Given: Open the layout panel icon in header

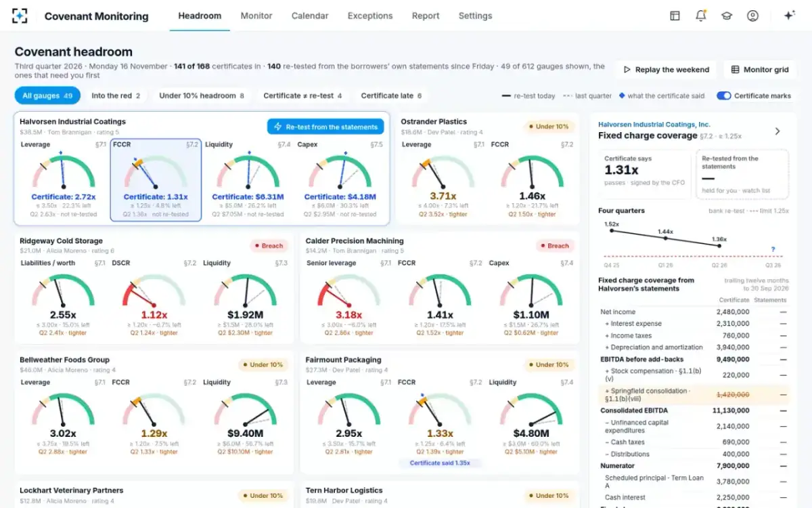Looking at the screenshot, I should [x=675, y=16].
